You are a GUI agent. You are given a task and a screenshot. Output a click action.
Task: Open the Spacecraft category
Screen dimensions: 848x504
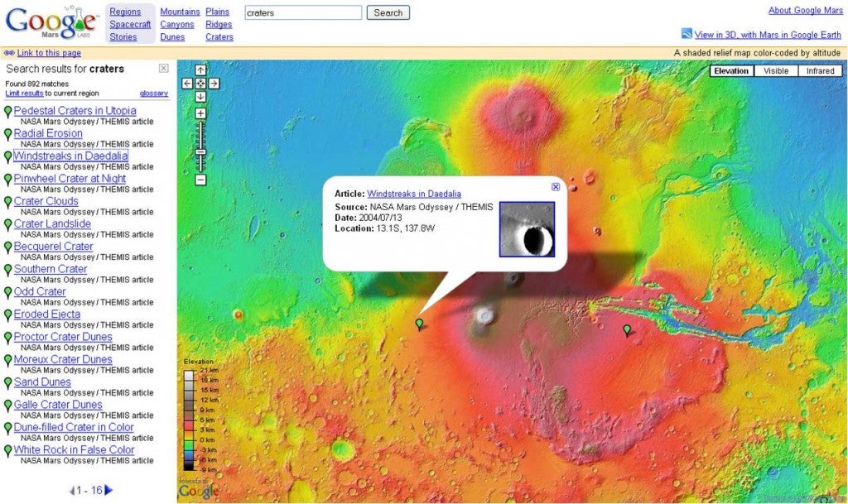[130, 24]
